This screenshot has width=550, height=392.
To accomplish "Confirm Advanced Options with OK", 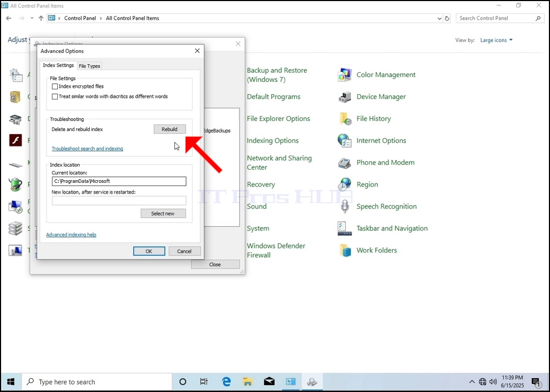I will click(149, 251).
